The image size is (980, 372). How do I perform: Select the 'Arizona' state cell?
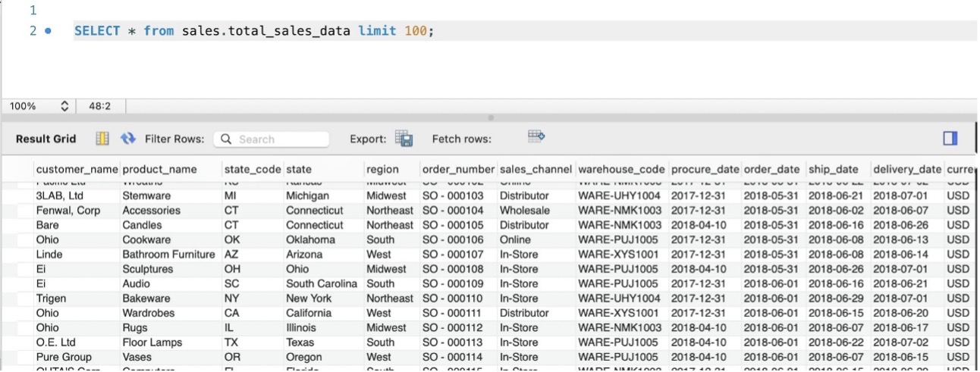tap(304, 255)
